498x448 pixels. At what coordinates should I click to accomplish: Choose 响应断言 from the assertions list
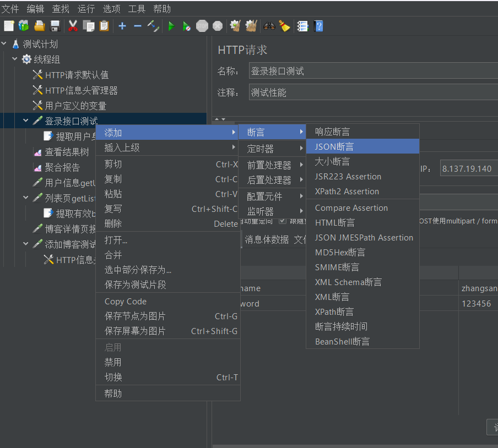coord(362,132)
